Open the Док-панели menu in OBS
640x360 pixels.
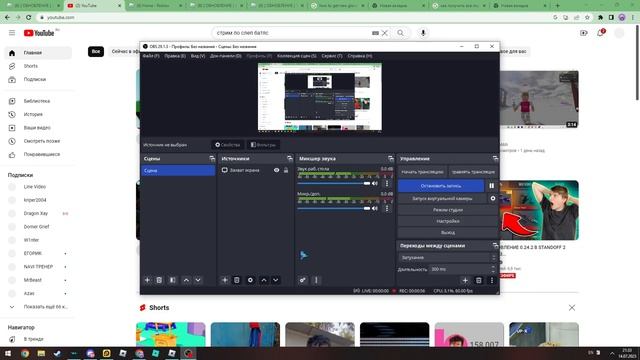(x=225, y=56)
